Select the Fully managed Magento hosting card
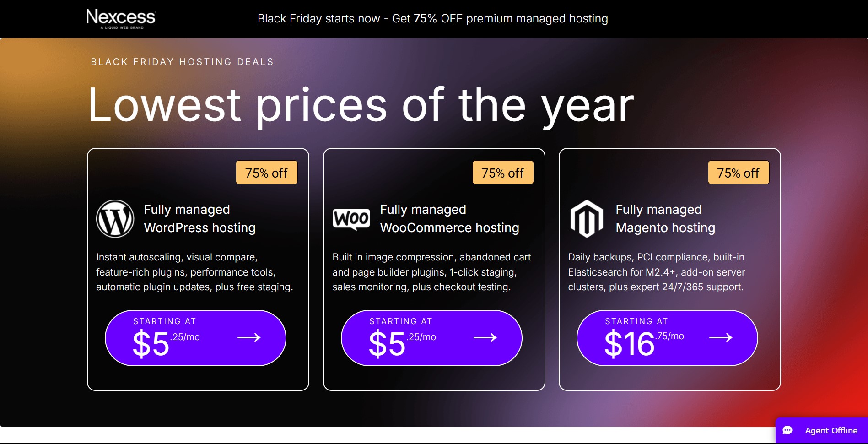868x444 pixels. [x=670, y=269]
